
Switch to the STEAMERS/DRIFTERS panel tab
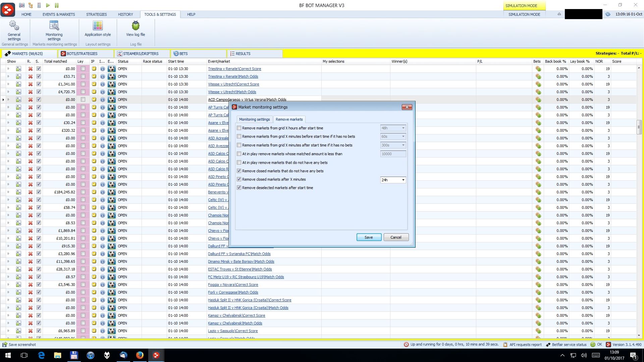point(142,54)
